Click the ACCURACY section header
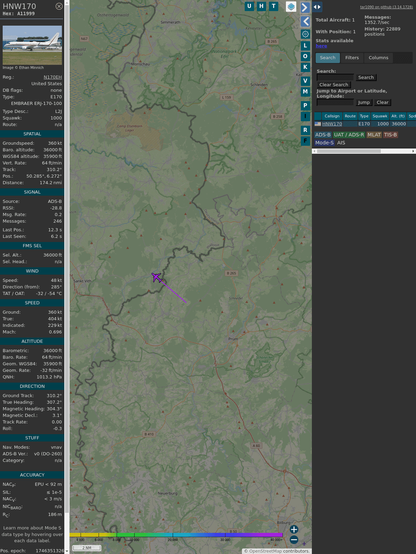 (x=32, y=475)
